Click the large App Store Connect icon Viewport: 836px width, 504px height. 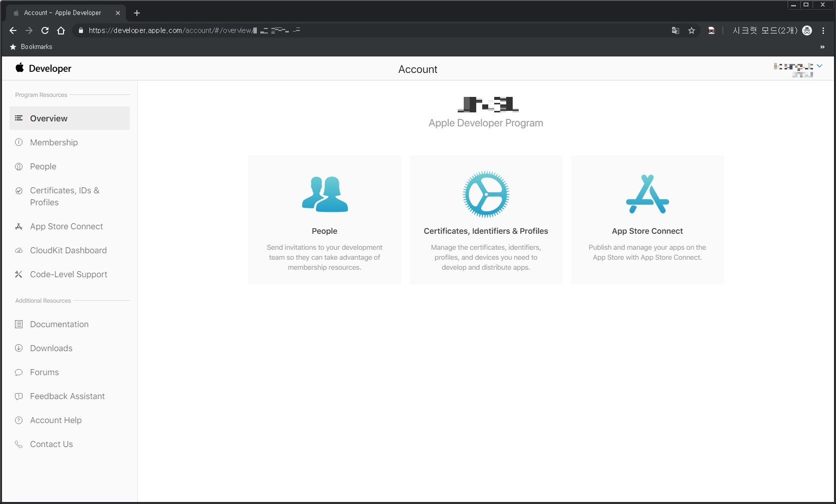tap(648, 194)
